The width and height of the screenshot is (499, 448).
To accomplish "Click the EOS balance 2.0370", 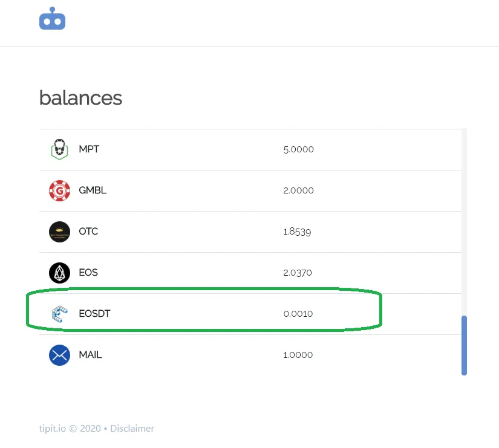I will (298, 273).
